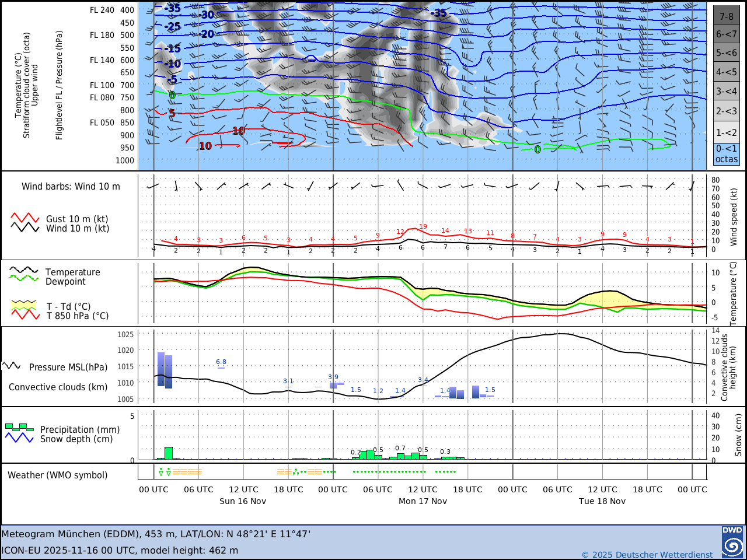
Task: Click the 12 UTC label above Mon 17 Nov
Action: (x=423, y=489)
